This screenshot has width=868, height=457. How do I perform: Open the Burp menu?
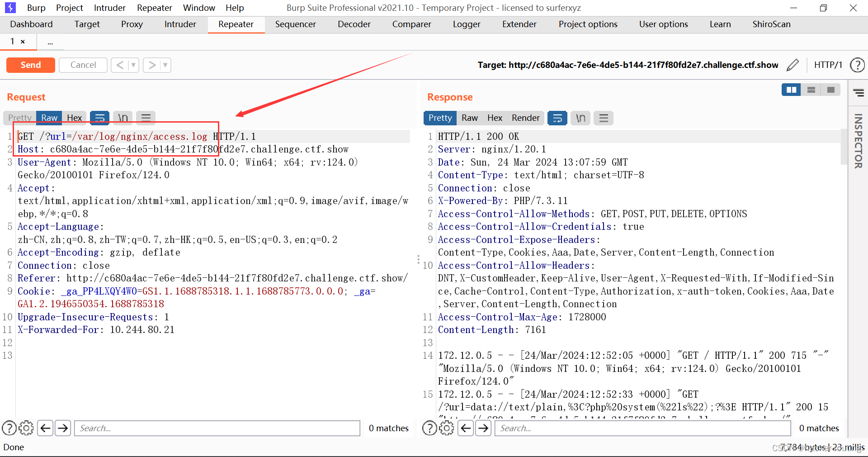pos(36,8)
